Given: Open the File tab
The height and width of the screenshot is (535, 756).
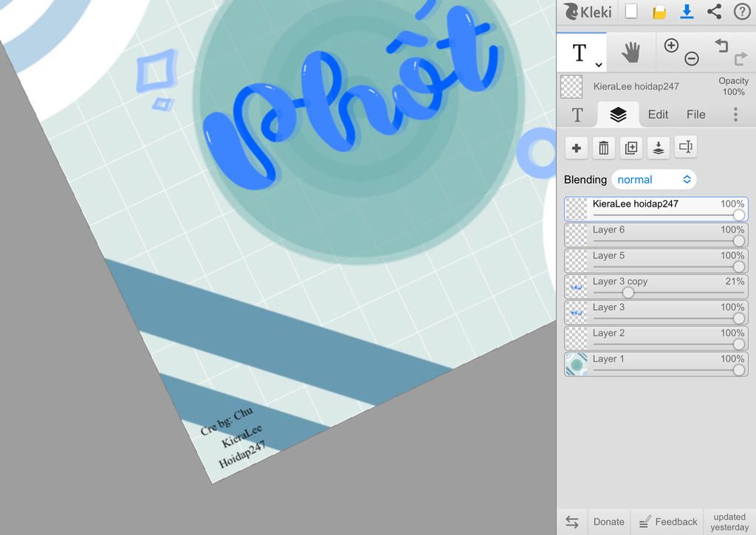Looking at the screenshot, I should (x=695, y=114).
